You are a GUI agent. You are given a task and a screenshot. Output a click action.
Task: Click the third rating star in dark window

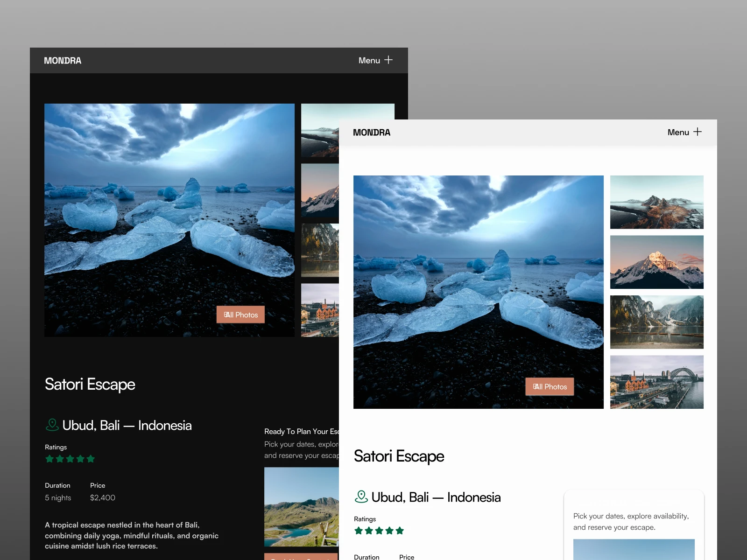coord(70,459)
